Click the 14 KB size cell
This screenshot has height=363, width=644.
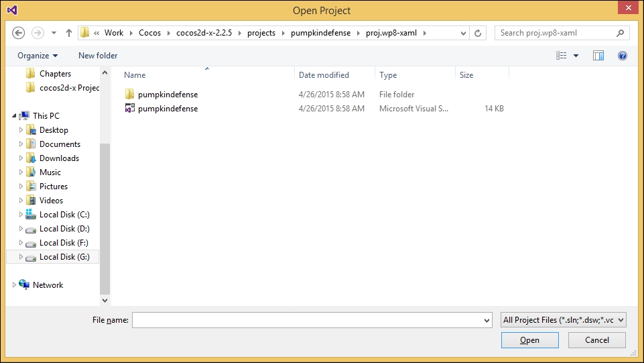[x=494, y=109]
